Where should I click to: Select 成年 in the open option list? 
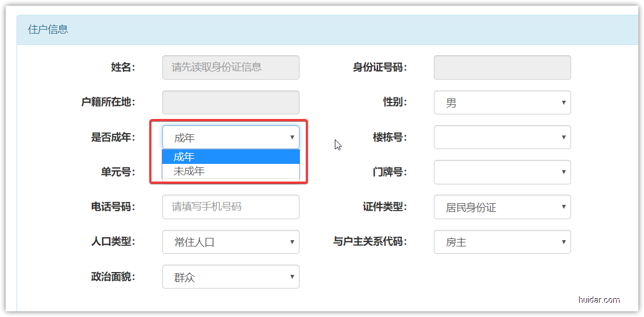tap(231, 157)
